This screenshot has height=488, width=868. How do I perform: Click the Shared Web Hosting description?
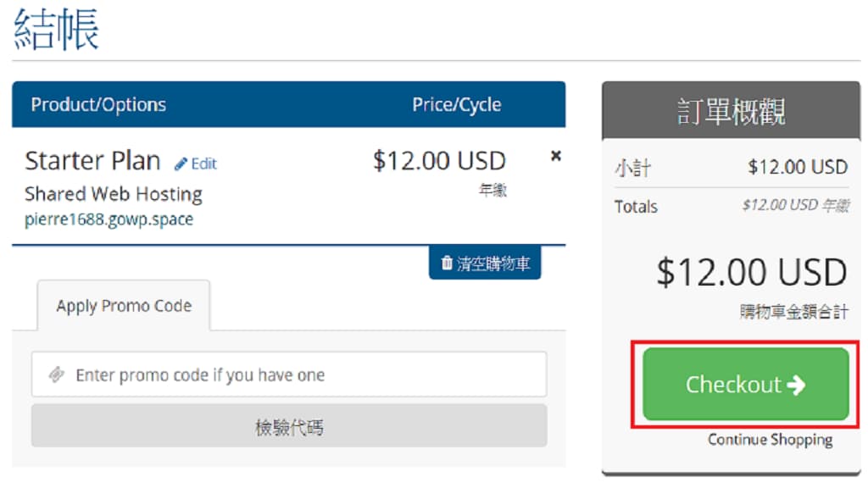click(x=114, y=194)
